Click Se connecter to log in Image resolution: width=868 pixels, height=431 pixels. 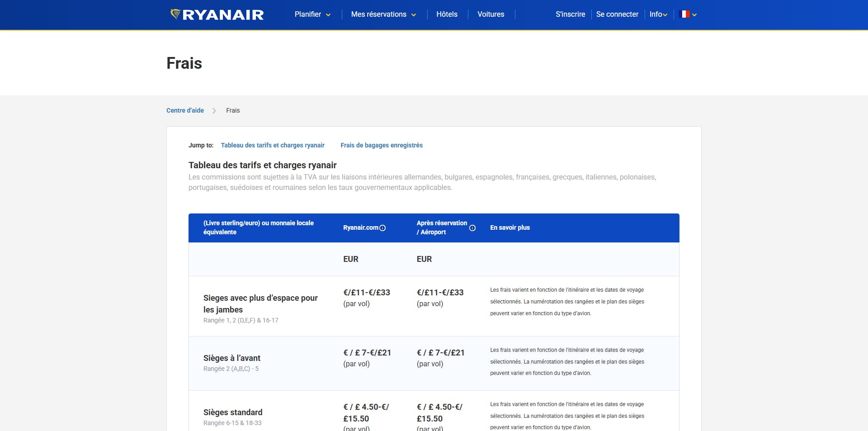tap(617, 14)
